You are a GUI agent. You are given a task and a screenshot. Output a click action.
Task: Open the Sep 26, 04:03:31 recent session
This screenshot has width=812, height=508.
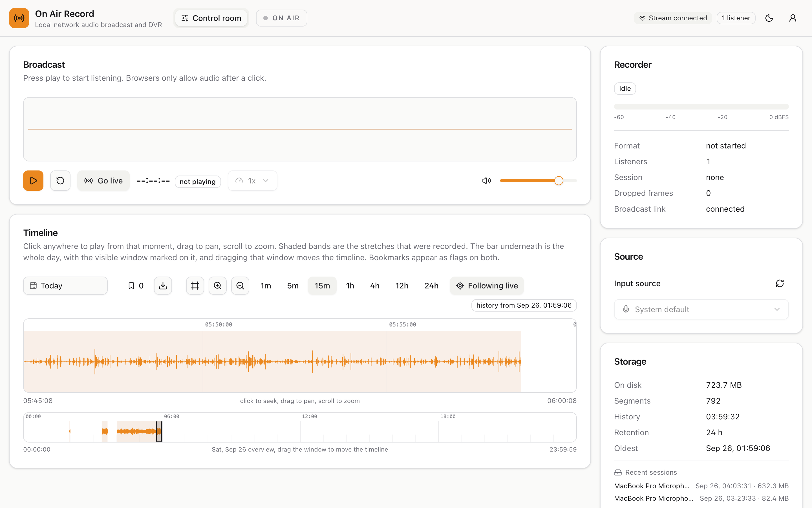tap(701, 486)
